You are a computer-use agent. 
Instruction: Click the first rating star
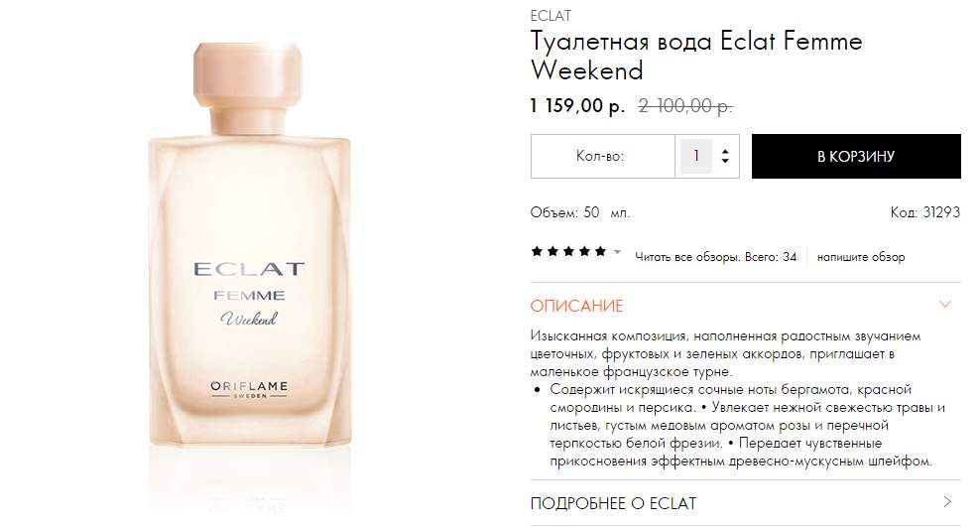537,251
